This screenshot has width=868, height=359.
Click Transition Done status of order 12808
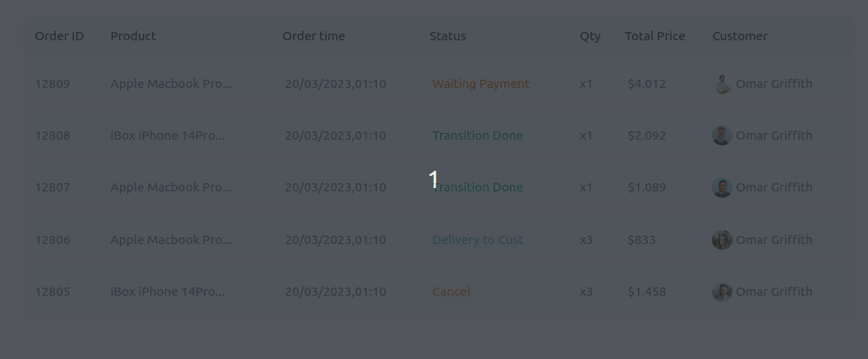(477, 136)
